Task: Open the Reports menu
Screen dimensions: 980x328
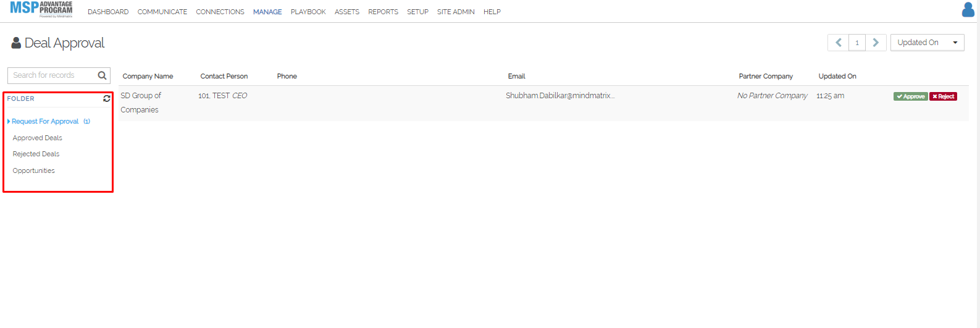Action: (383, 12)
